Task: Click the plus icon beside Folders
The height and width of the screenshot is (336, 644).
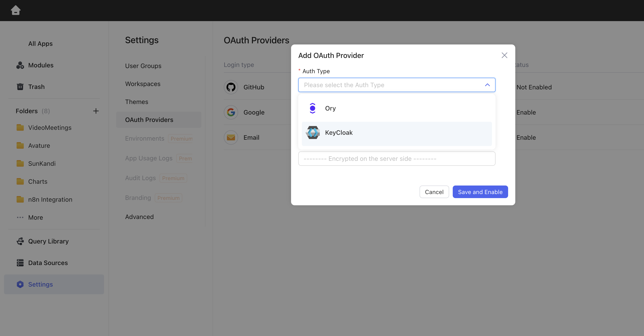Action: pos(96,111)
